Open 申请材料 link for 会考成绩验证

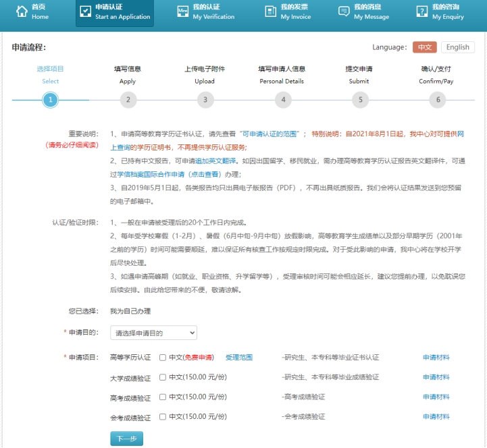pos(436,417)
